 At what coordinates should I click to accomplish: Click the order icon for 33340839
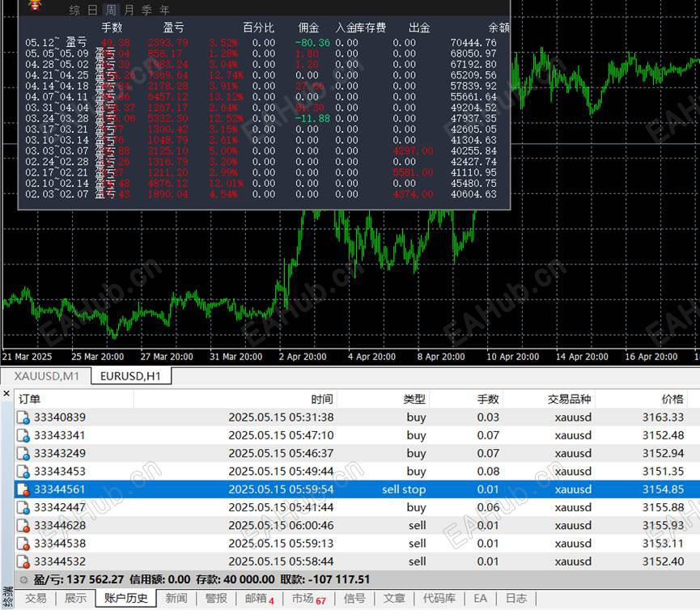pos(23,417)
